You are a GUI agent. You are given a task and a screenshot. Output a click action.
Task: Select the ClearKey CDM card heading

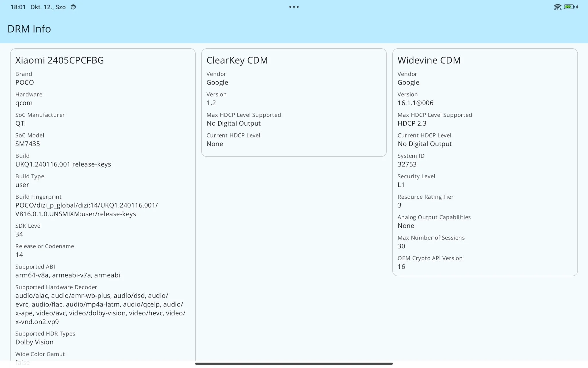(237, 60)
